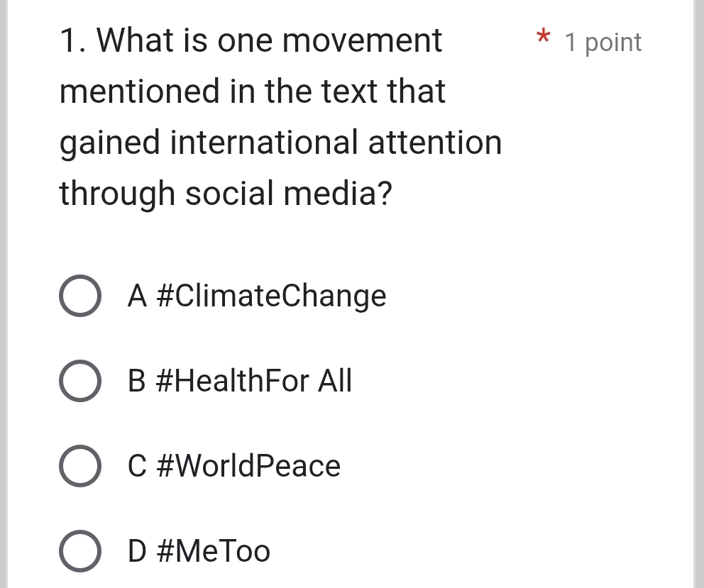The image size is (704, 588).
Task: Click the radio circle next to option A
Action: click(x=79, y=296)
